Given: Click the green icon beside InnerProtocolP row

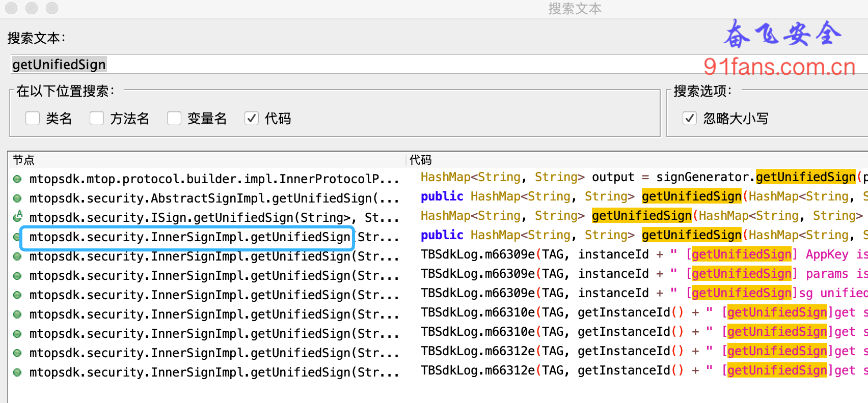Looking at the screenshot, I should pos(17,179).
